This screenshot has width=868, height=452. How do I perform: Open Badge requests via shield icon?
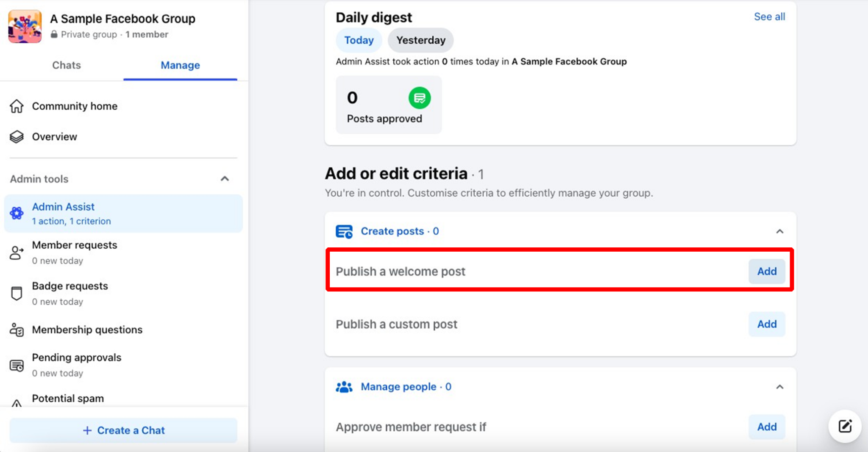[x=16, y=293]
